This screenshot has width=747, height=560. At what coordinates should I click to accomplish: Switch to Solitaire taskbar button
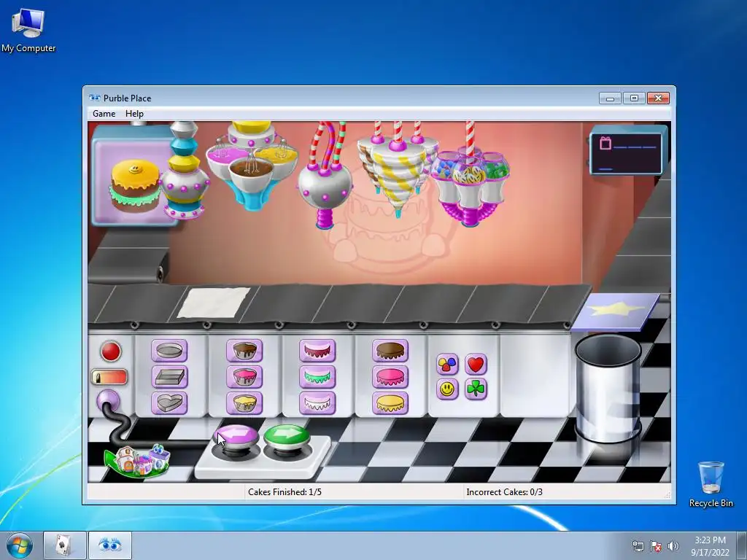point(65,545)
